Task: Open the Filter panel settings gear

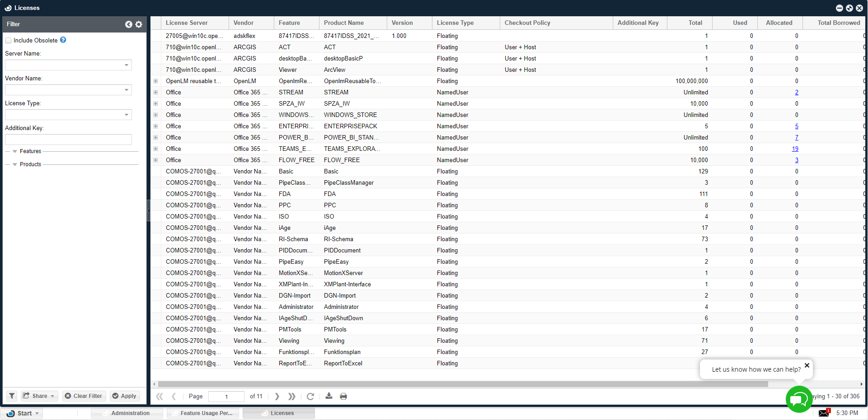Action: coord(139,24)
